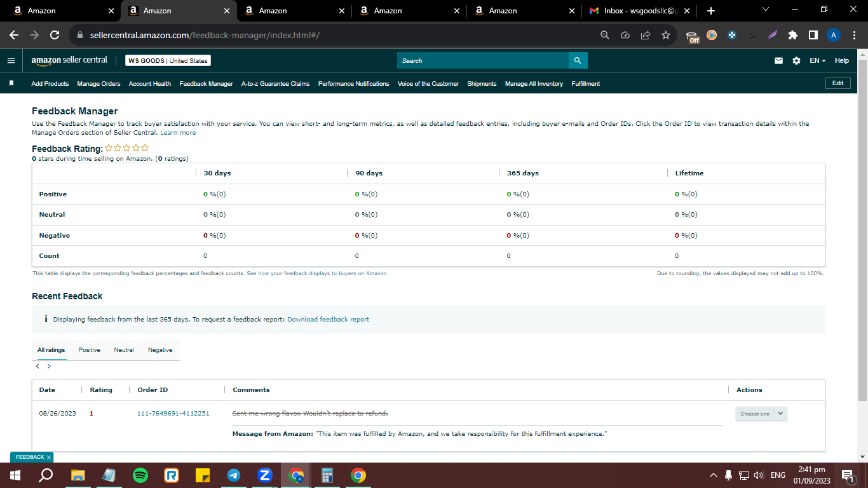Open the WS GOODS United States account switcher

(x=168, y=60)
